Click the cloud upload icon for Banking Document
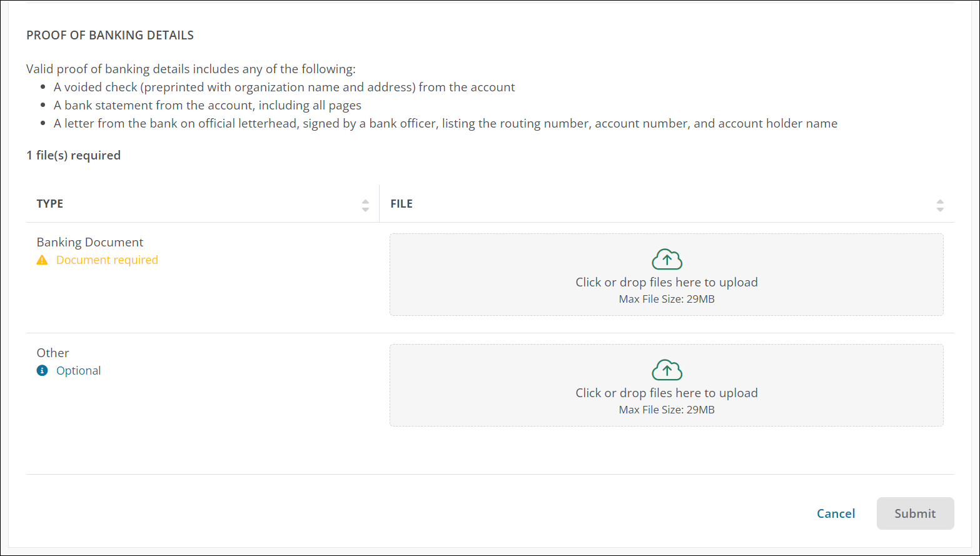This screenshot has height=556, width=980. point(667,259)
